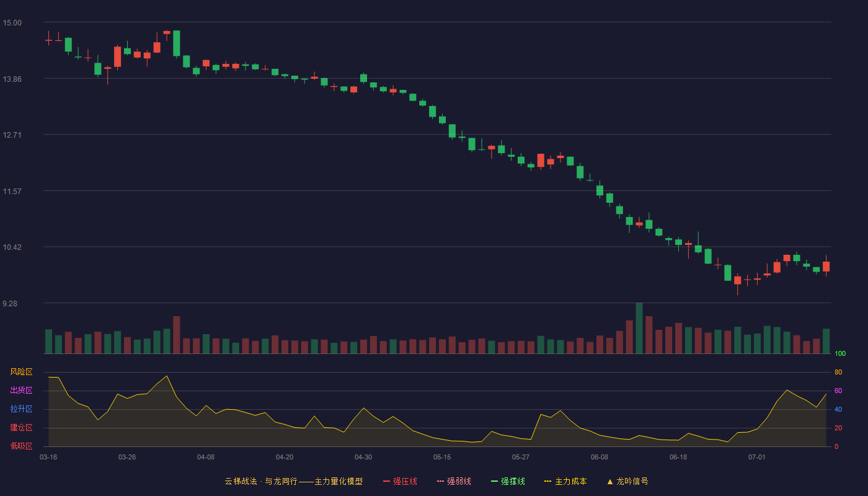Toggle the 强压线 legend item
Image resolution: width=868 pixels, height=496 pixels.
pyautogui.click(x=400, y=481)
